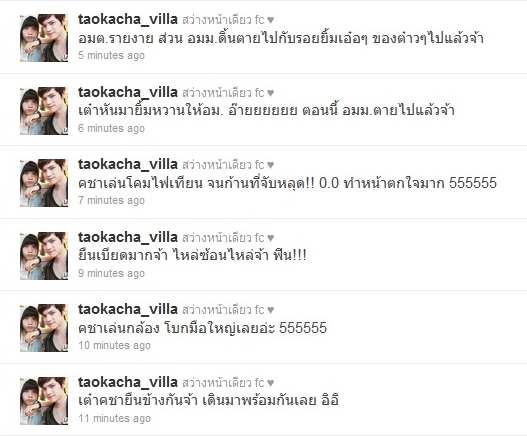Open the '10 minutes ago' timestamp link
The height and width of the screenshot is (436, 527).
(x=115, y=345)
